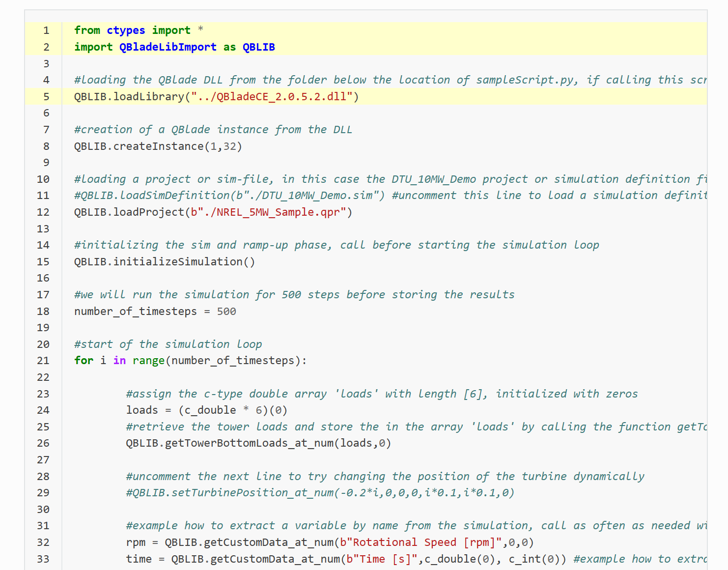The width and height of the screenshot is (728, 570).
Task: Click line number 1 in the gutter
Action: tap(46, 30)
